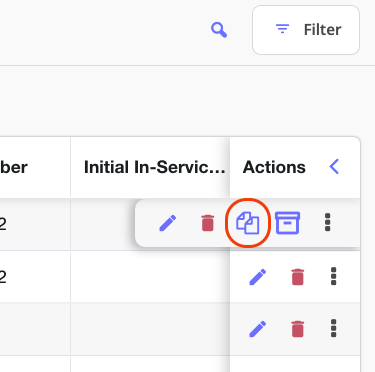Delete the first row with trash icon

click(x=208, y=223)
